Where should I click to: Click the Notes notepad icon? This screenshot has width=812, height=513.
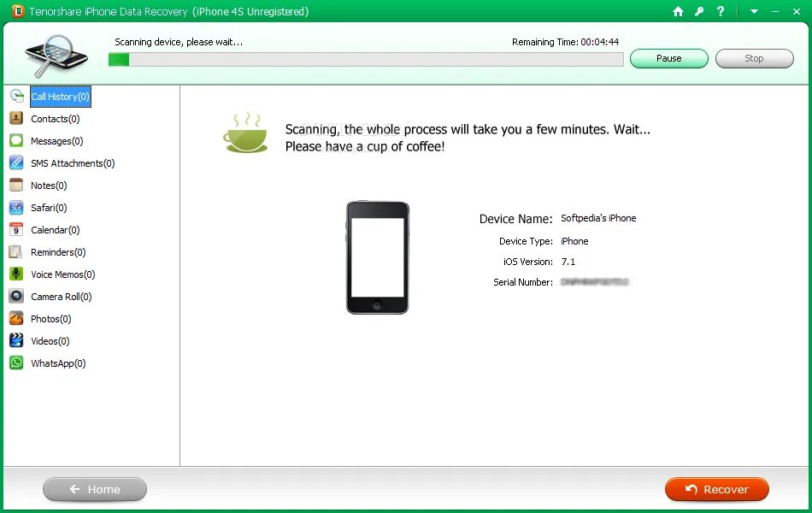pos(16,185)
